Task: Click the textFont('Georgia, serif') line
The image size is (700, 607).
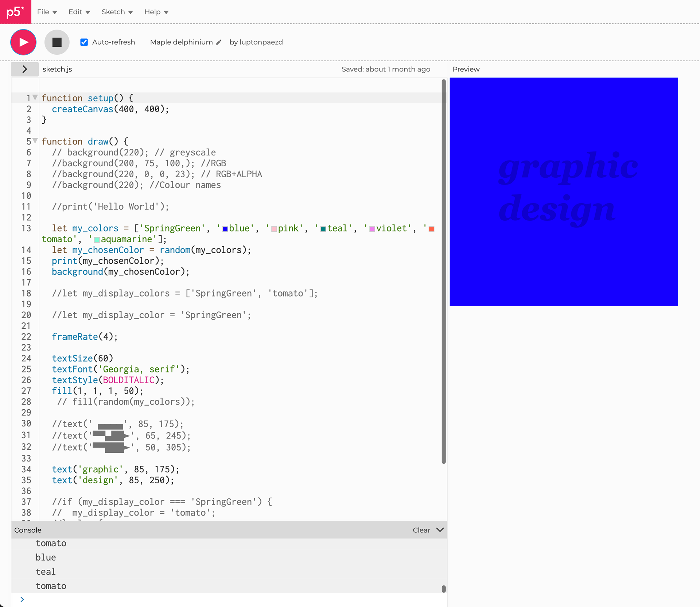Action: click(121, 369)
